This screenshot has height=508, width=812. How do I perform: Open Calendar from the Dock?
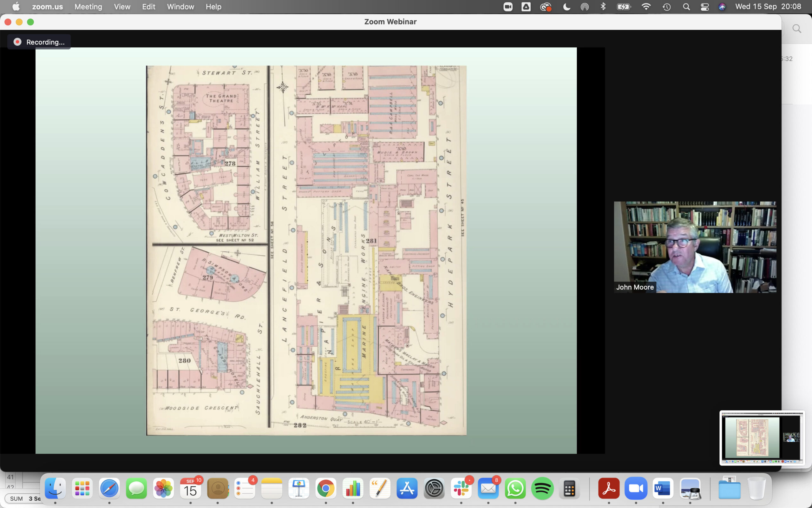pos(191,488)
